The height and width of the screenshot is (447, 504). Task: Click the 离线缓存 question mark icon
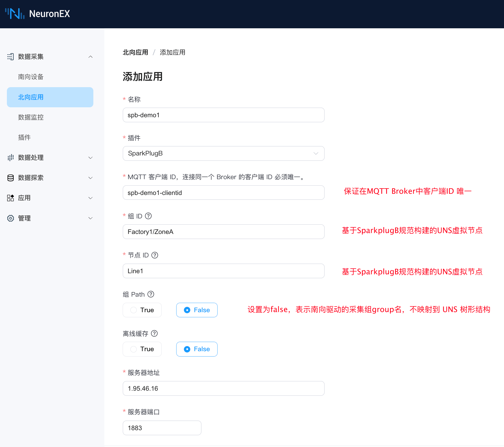coord(154,333)
